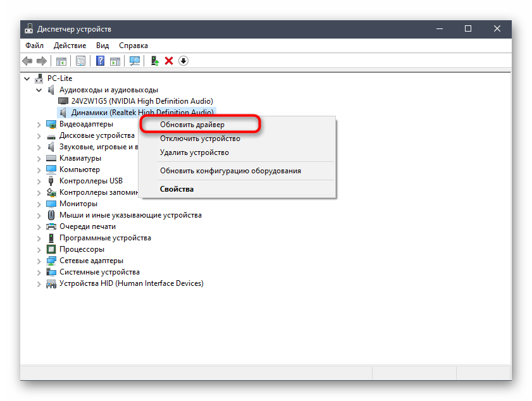Open Свойства from the context menu
Screen dimensions: 532x401
coord(176,189)
